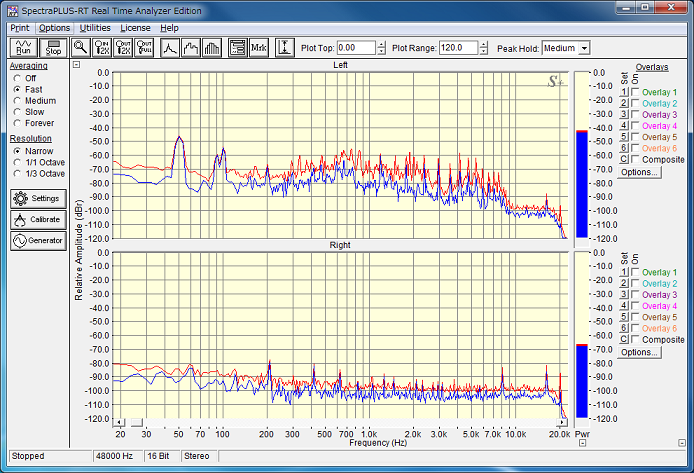Click the Zoom Out Full icon
Screen dimensions: 694x473
pos(144,47)
